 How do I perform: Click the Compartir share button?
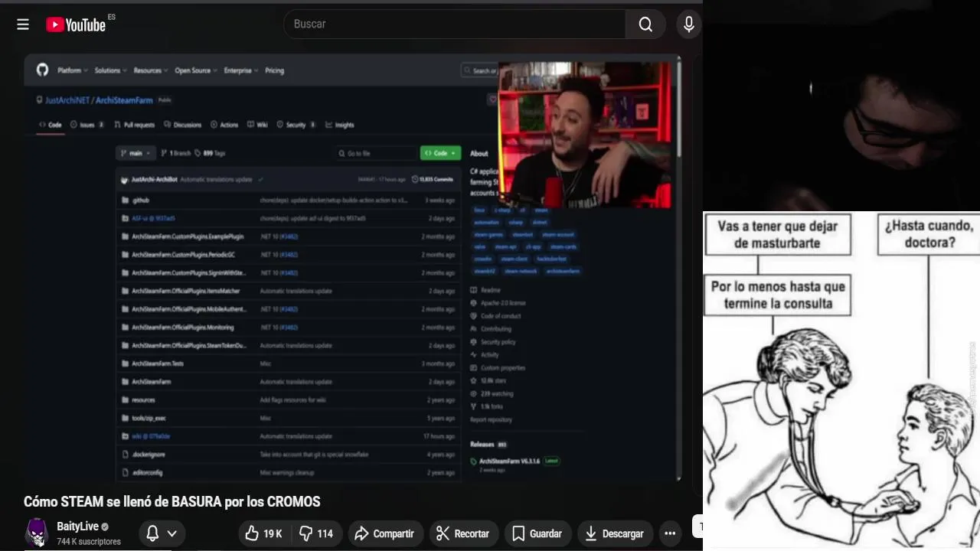[384, 533]
